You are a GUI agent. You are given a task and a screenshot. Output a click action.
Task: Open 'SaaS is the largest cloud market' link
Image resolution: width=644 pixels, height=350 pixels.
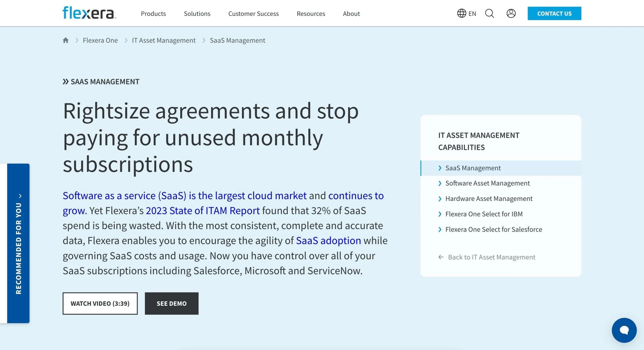coord(185,196)
